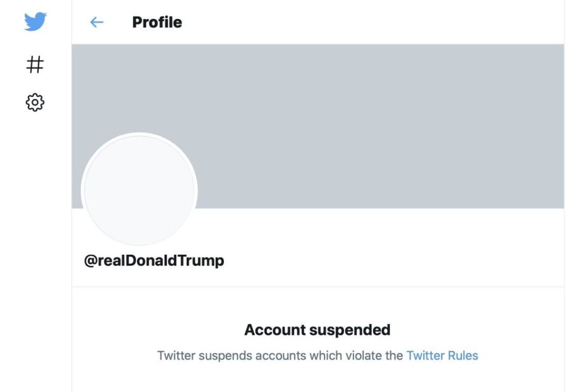The image size is (588, 392).
Task: Click the Profile header label
Action: (x=156, y=22)
